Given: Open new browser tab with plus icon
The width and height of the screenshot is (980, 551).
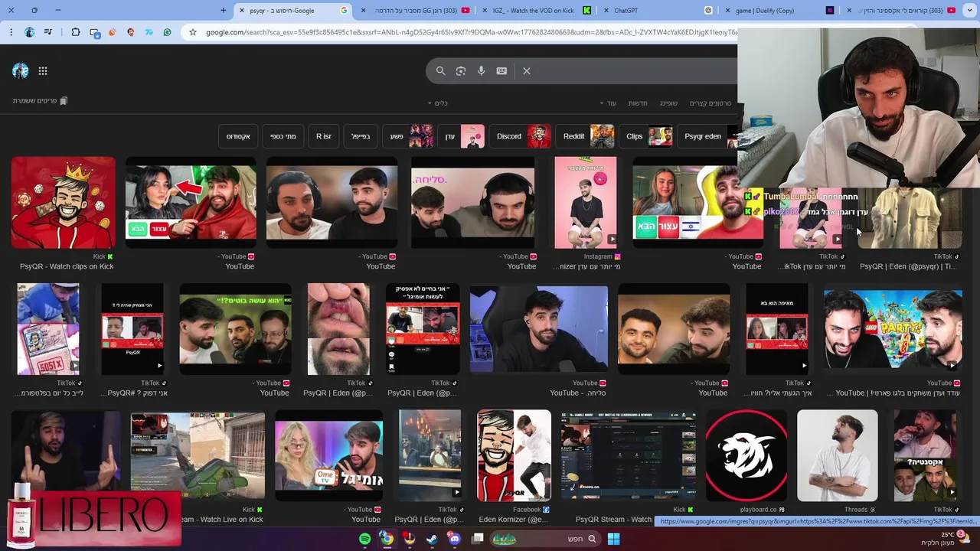Looking at the screenshot, I should [x=224, y=10].
